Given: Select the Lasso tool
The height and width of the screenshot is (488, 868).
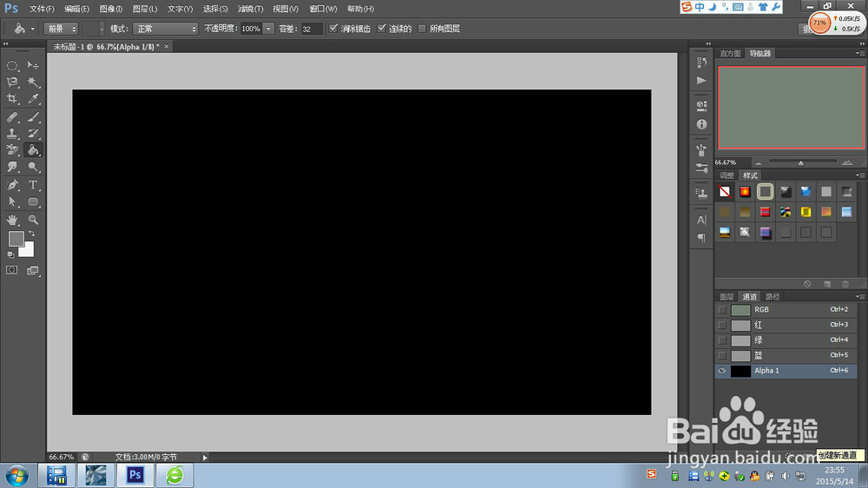Looking at the screenshot, I should point(12,82).
